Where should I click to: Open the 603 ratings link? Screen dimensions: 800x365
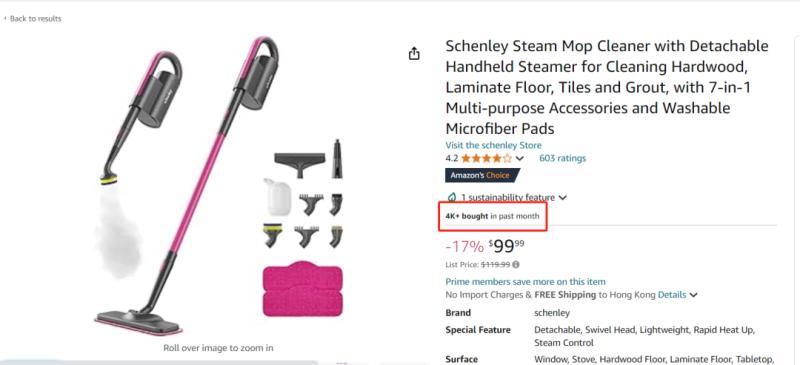(x=562, y=158)
